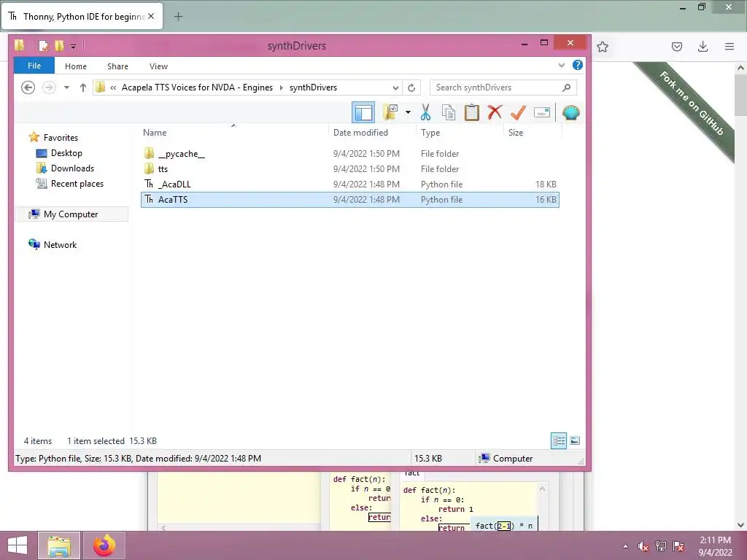The width and height of the screenshot is (747, 560).
Task: Click the rename toolbar icon
Action: [x=542, y=112]
